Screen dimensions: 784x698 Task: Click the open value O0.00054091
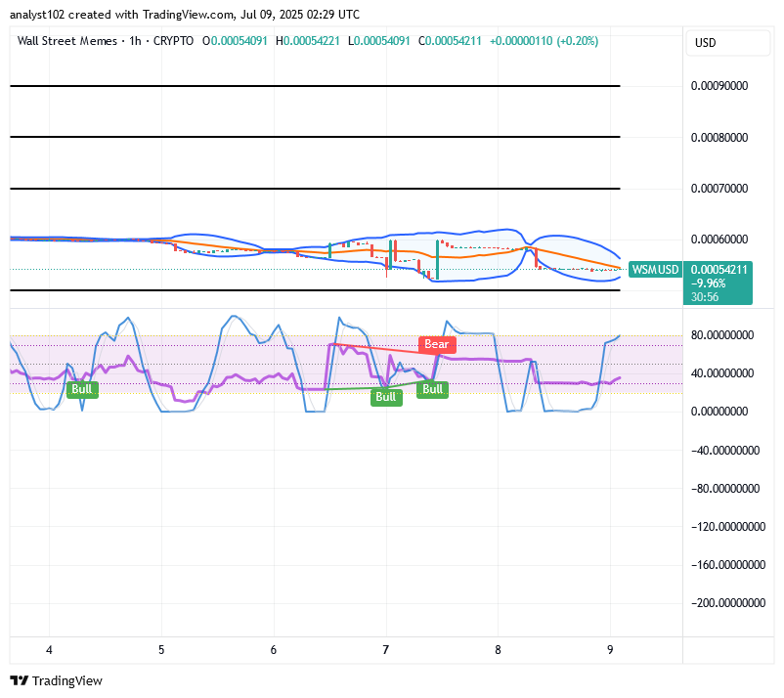[235, 41]
